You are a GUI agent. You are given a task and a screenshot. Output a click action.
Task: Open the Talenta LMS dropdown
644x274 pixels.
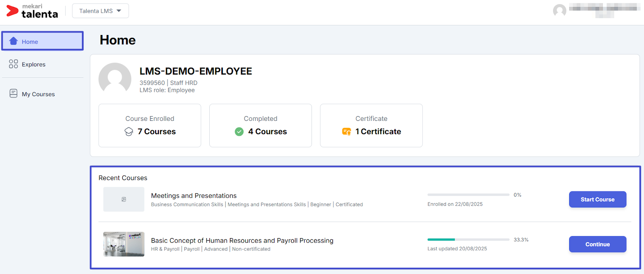tap(100, 11)
